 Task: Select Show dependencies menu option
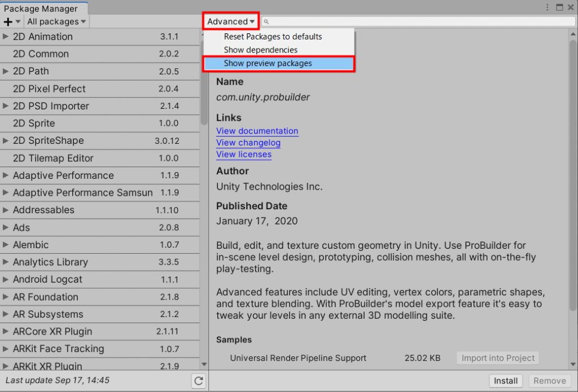click(x=279, y=50)
